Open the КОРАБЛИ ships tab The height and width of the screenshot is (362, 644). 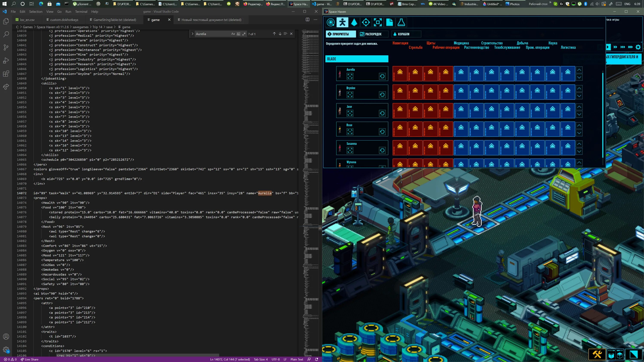point(406,34)
